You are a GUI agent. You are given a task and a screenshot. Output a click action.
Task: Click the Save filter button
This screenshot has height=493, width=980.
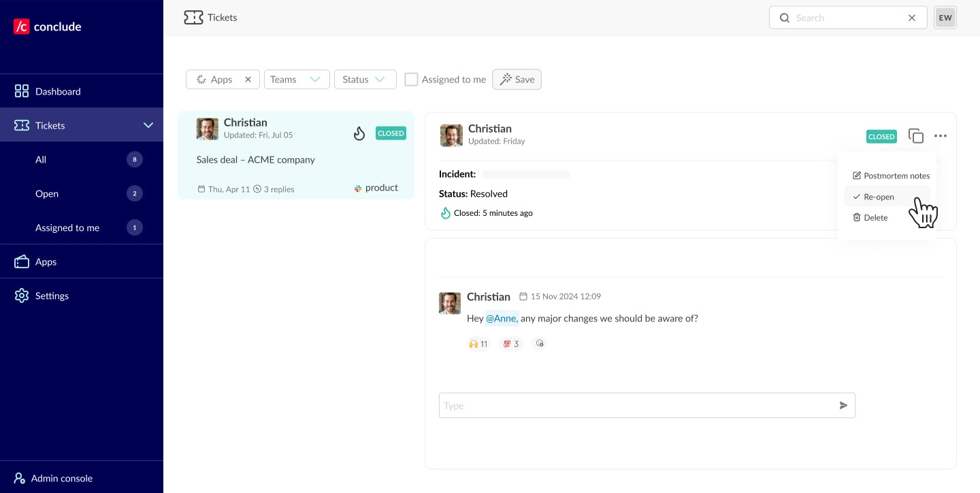coord(517,80)
